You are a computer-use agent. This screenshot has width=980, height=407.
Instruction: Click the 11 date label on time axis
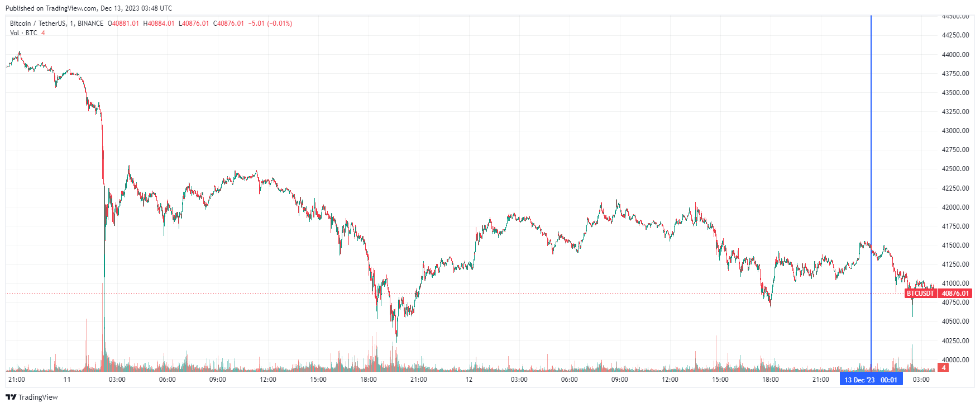[x=67, y=380]
